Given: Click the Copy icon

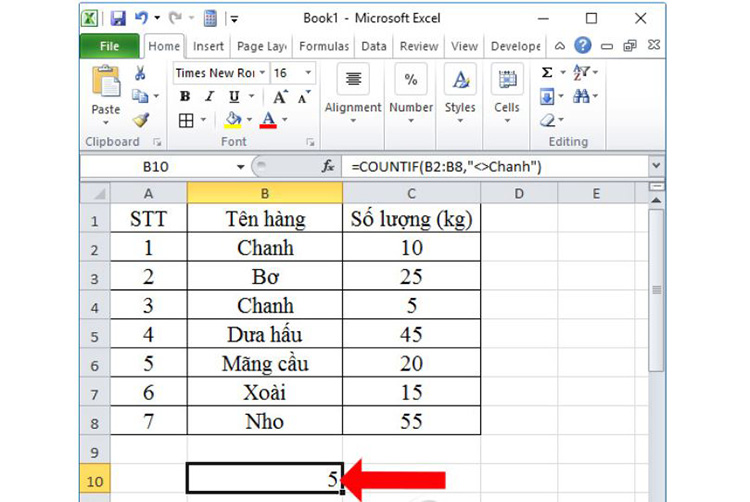Looking at the screenshot, I should (x=140, y=96).
